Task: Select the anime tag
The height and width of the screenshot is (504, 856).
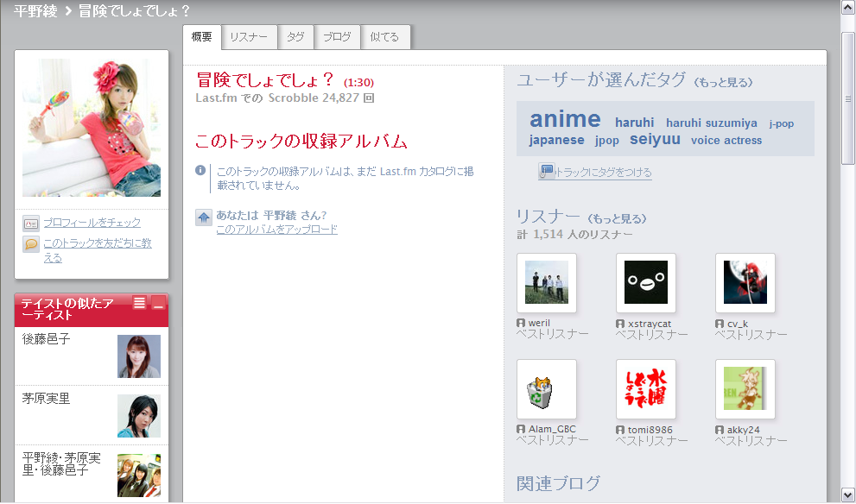Action: pos(565,119)
